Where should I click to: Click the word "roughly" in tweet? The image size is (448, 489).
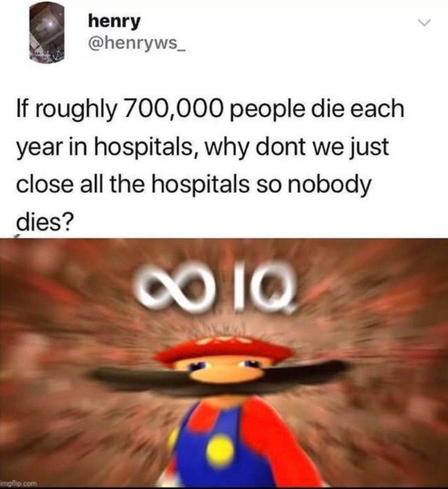click(x=76, y=111)
